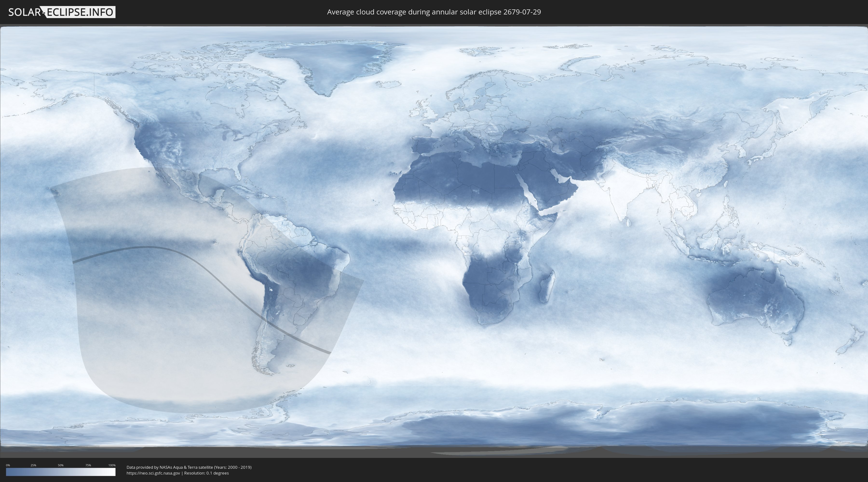Open the neo.sci.gsfc.nasa.gov link text
Image resolution: width=868 pixels, height=482 pixels.
pos(153,473)
